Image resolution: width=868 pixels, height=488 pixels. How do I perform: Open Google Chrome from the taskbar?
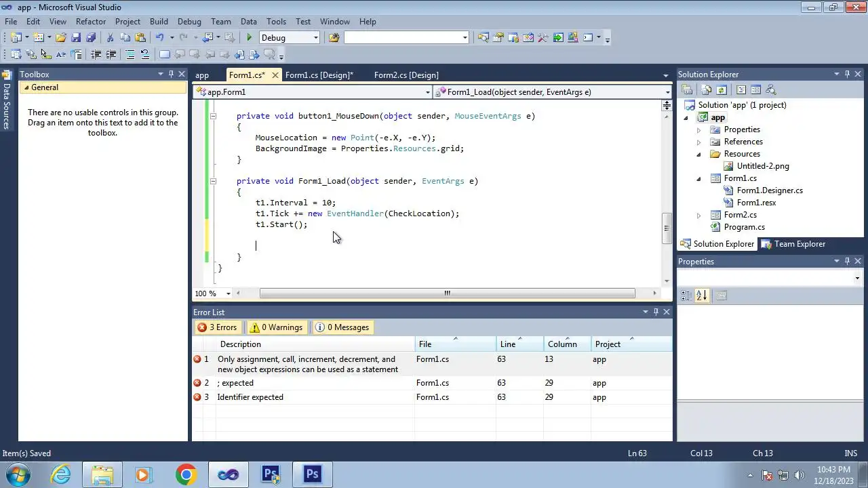click(186, 474)
